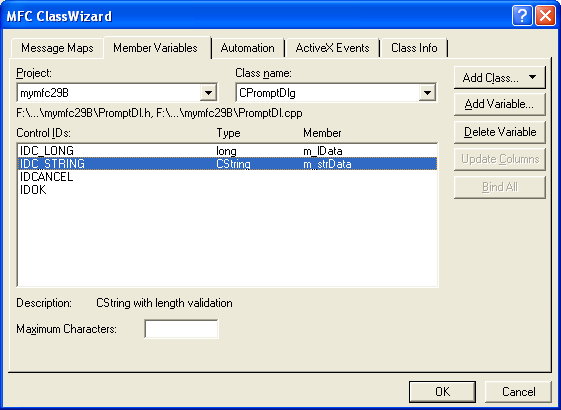Viewport: 561px width, 410px height.
Task: Click the Type column header
Action: [228, 133]
